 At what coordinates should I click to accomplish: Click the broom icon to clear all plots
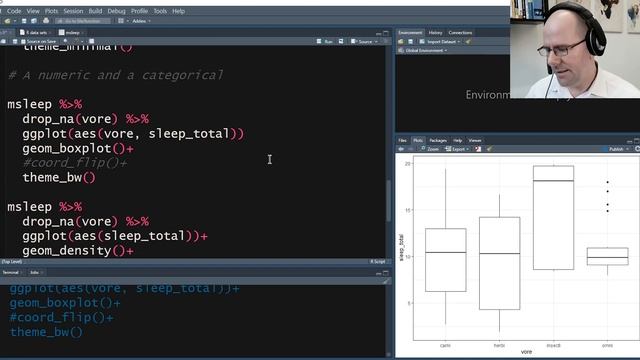pos(489,149)
